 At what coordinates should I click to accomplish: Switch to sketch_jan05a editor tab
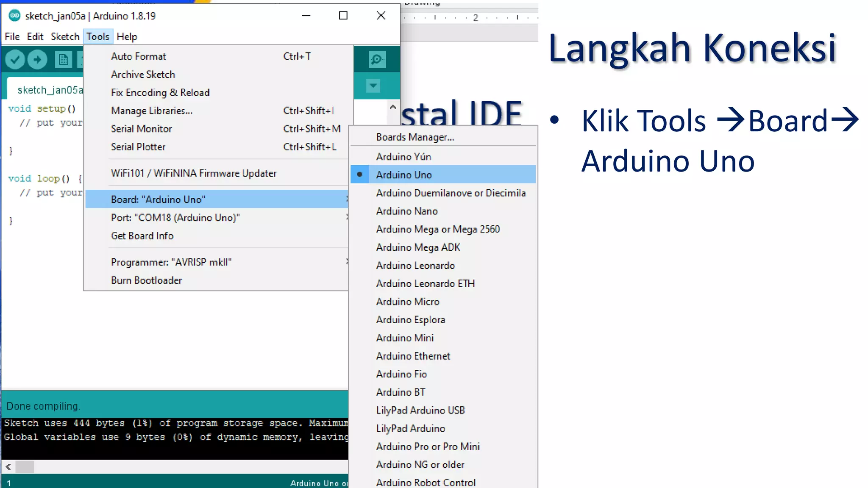coord(46,89)
